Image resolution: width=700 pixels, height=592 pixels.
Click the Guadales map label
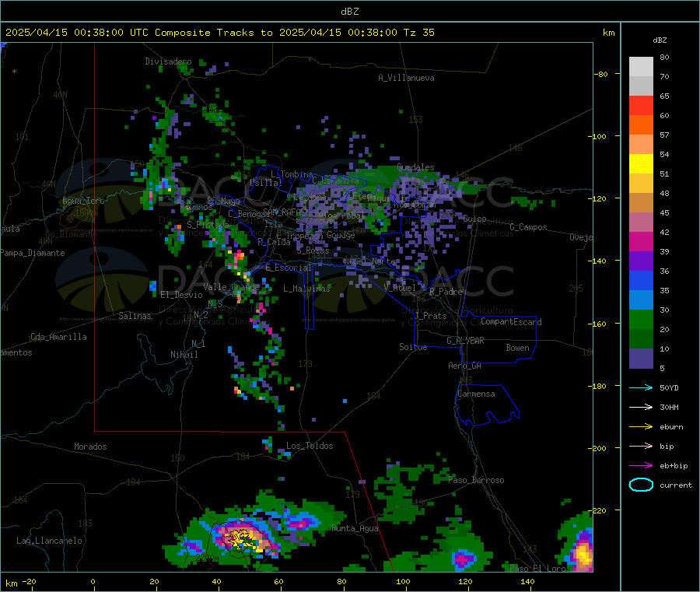pos(415,167)
